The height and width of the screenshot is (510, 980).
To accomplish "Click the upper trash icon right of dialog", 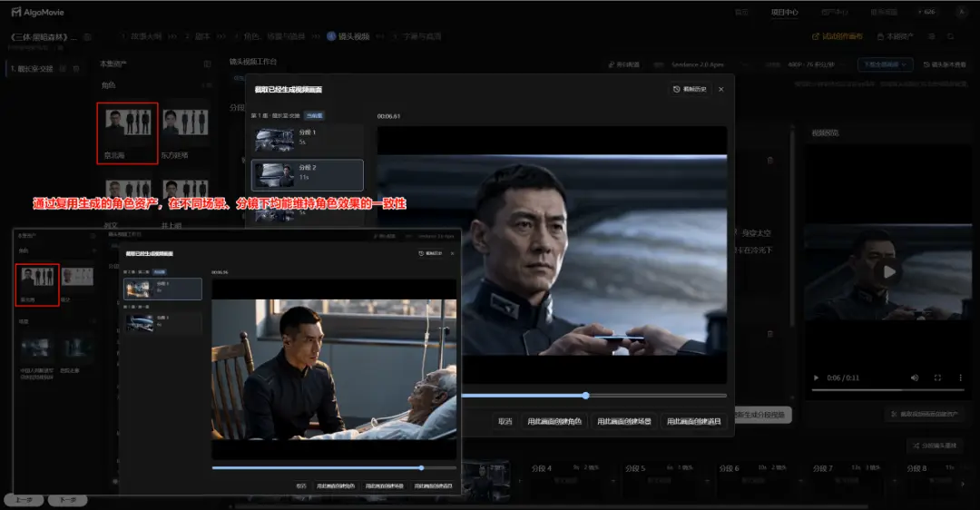I will (770, 161).
